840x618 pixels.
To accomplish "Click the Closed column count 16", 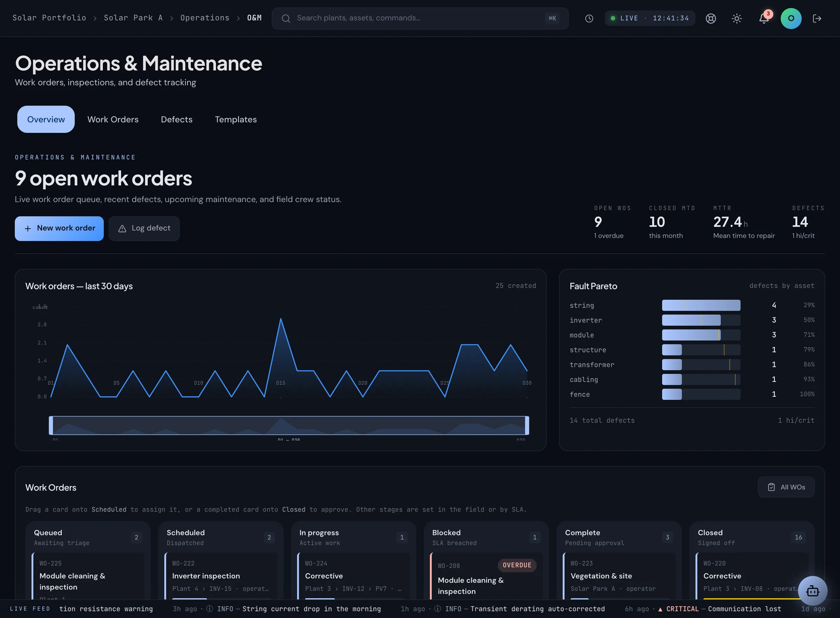I will click(798, 537).
